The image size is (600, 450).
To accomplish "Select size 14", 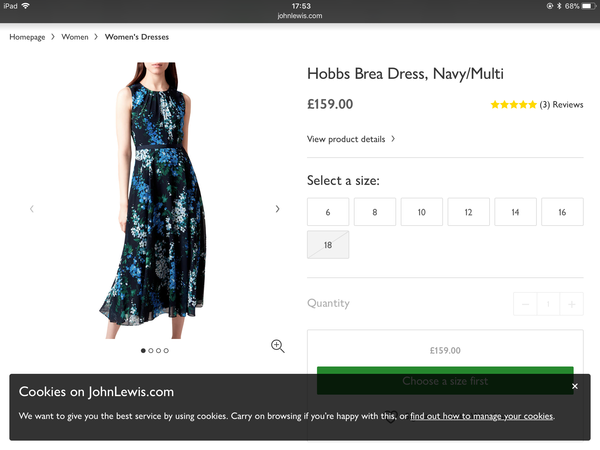I will point(515,212).
